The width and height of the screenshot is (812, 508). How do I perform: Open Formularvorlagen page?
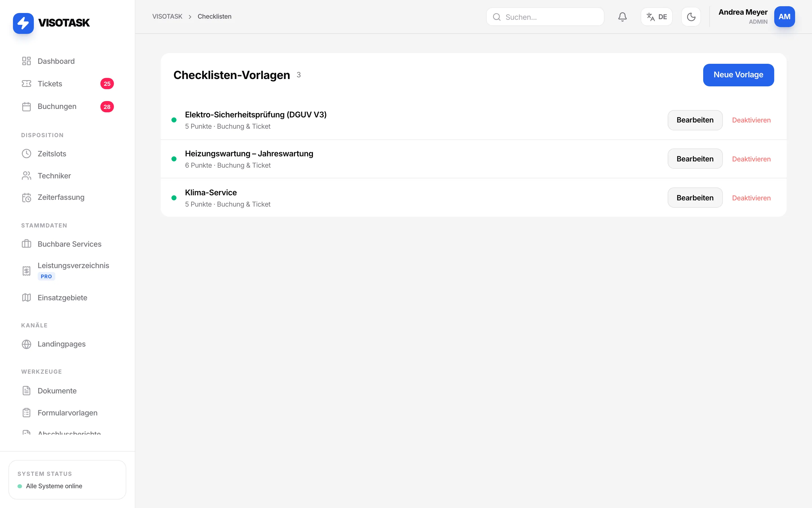coord(67,413)
